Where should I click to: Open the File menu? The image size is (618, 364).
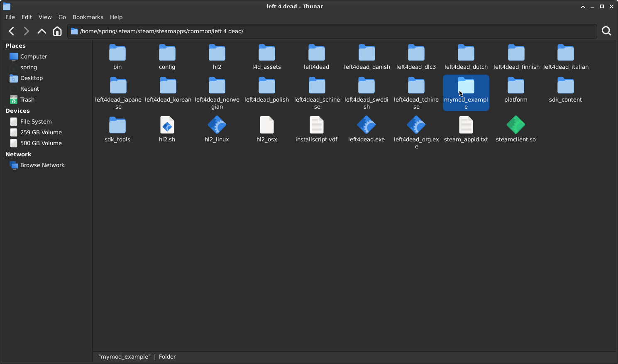coord(10,17)
